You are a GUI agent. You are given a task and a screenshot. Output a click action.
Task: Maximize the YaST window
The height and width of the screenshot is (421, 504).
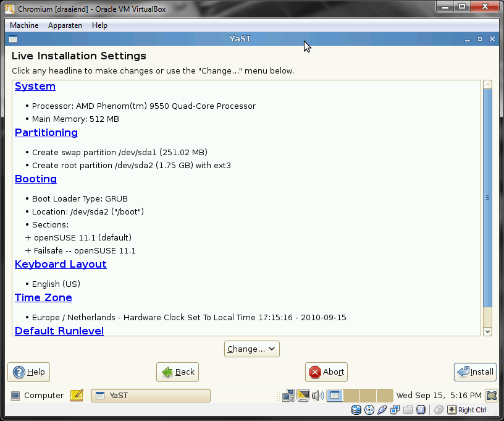pyautogui.click(x=480, y=39)
